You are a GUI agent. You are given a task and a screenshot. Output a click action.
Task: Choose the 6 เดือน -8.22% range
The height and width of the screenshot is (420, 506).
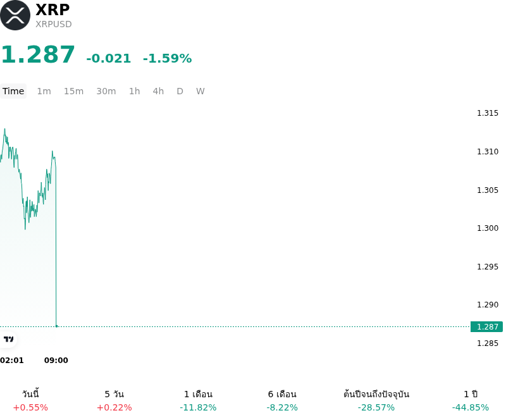(x=282, y=400)
